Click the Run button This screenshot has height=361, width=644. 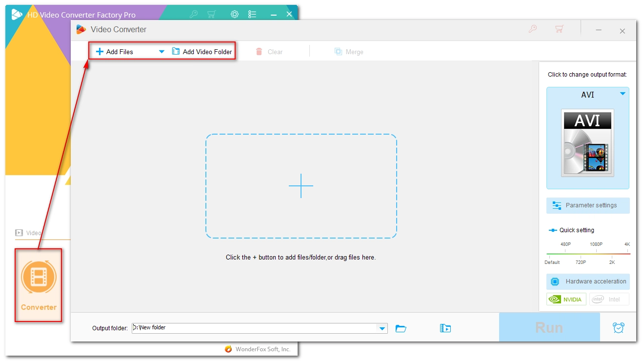[x=549, y=327]
